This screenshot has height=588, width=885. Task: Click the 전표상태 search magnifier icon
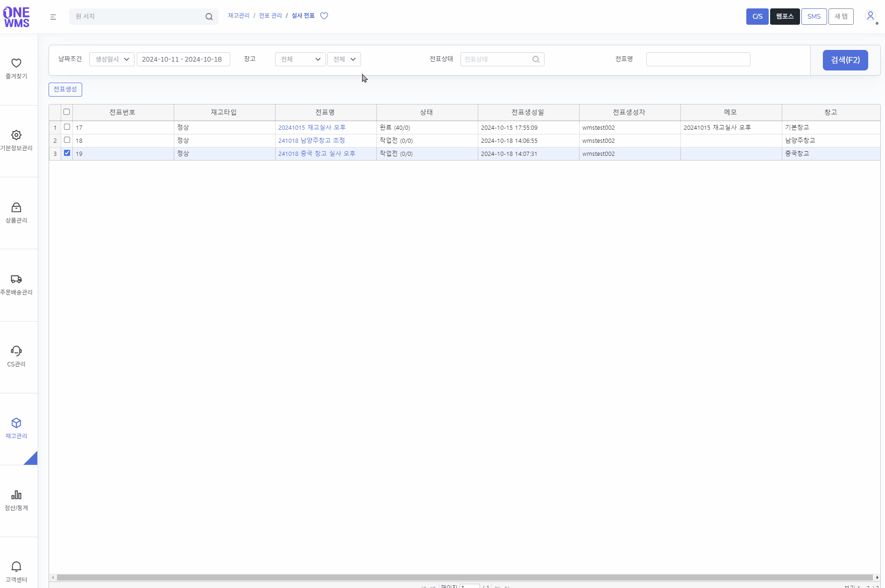pyautogui.click(x=536, y=59)
